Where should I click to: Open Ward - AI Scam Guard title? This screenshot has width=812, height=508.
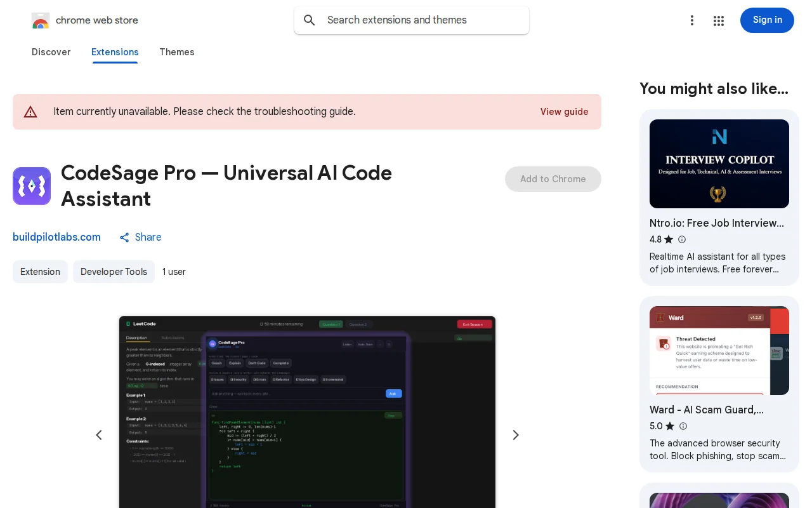pos(707,410)
